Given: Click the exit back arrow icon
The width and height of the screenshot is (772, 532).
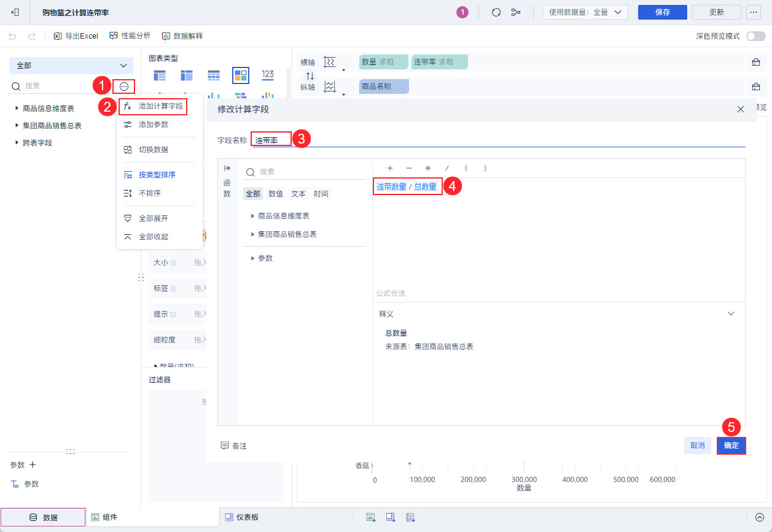Looking at the screenshot, I should (15, 12).
